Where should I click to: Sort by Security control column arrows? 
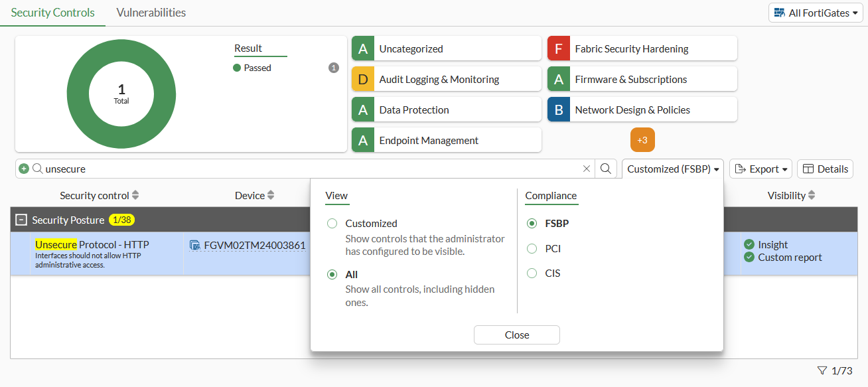tap(135, 196)
